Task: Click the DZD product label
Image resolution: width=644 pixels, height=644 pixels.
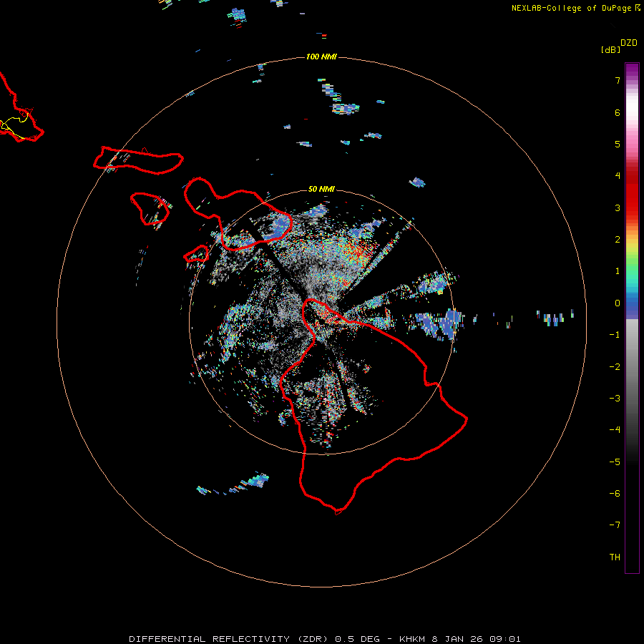Action: (629, 42)
